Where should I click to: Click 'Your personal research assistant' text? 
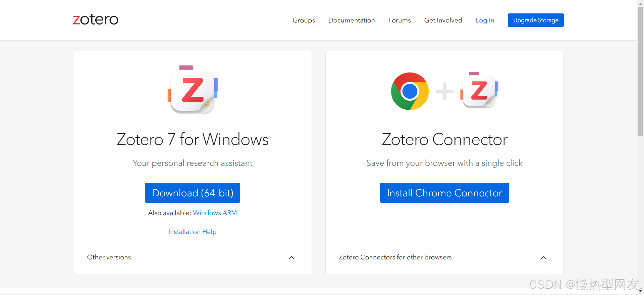pyautogui.click(x=193, y=163)
